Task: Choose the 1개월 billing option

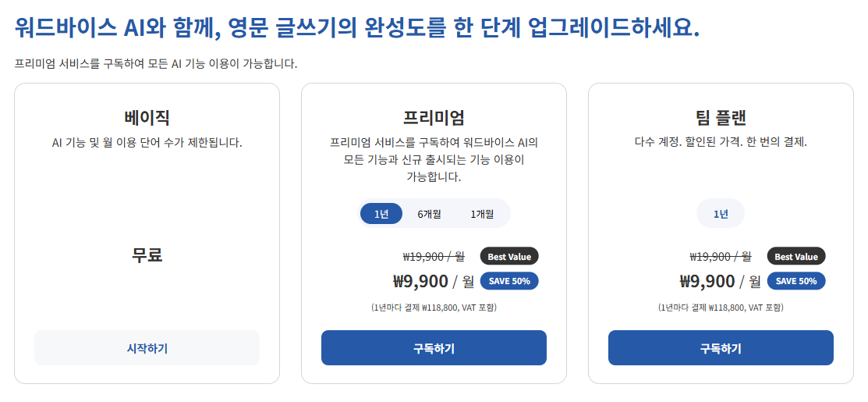Action: [x=482, y=214]
